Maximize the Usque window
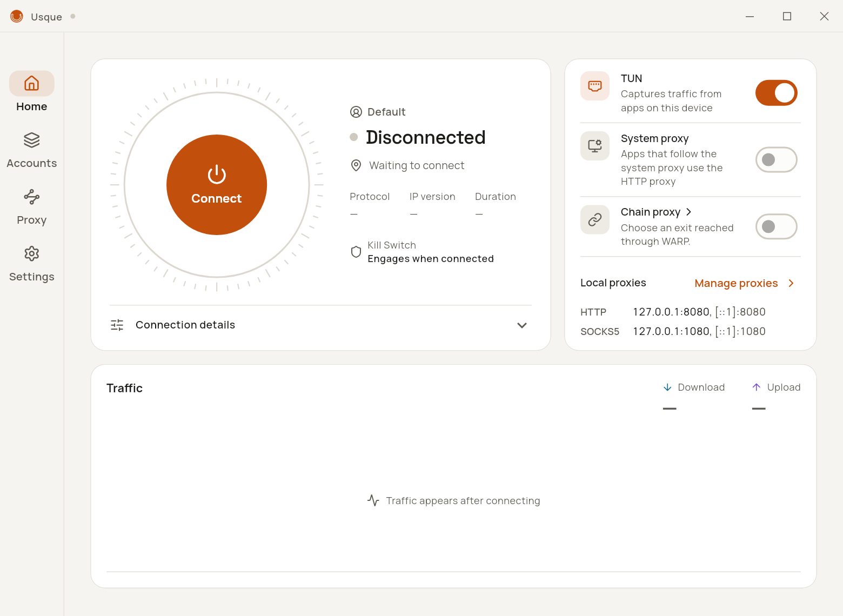843x616 pixels. point(787,16)
